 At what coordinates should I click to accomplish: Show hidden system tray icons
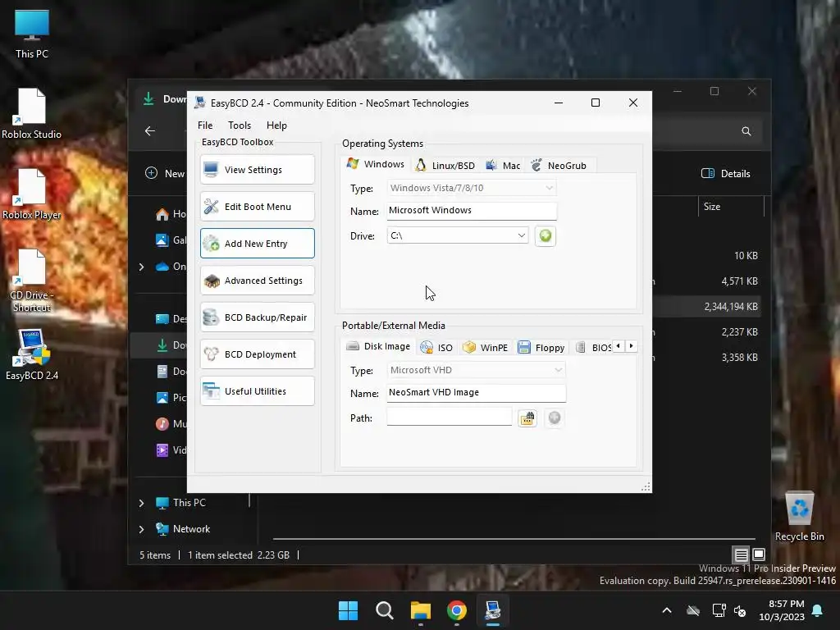click(666, 610)
